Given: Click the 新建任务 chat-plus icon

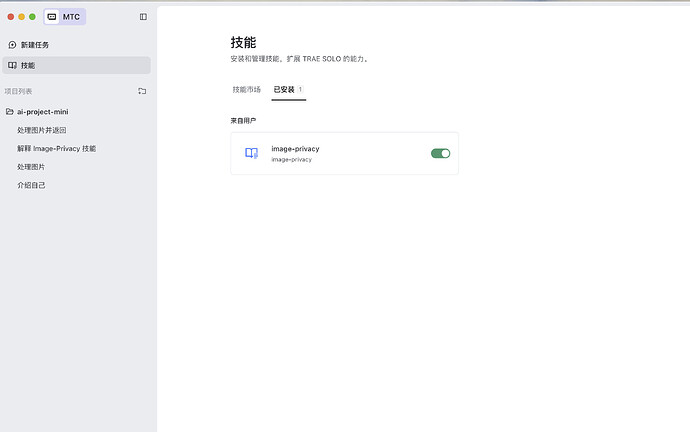Looking at the screenshot, I should (12, 45).
